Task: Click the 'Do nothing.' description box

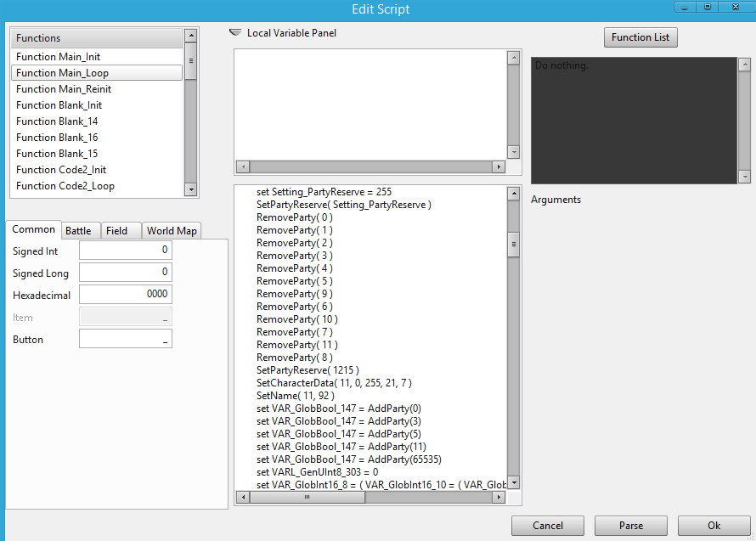Action: click(634, 121)
